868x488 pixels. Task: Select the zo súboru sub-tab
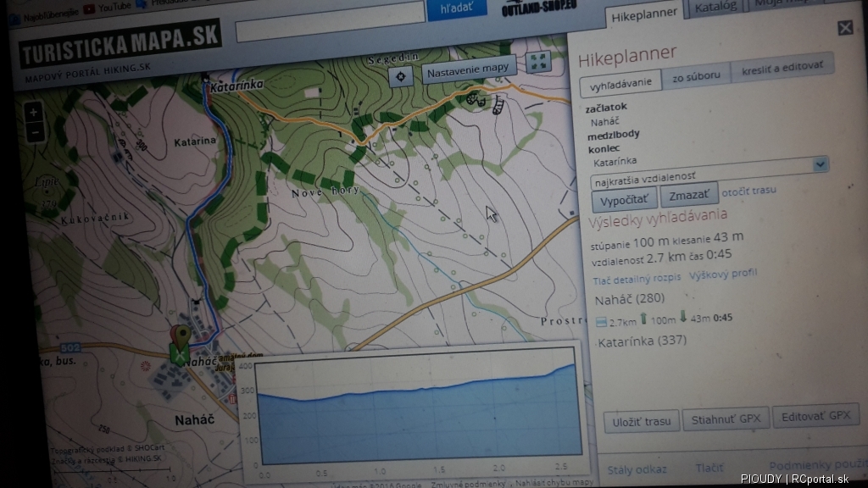pos(697,76)
